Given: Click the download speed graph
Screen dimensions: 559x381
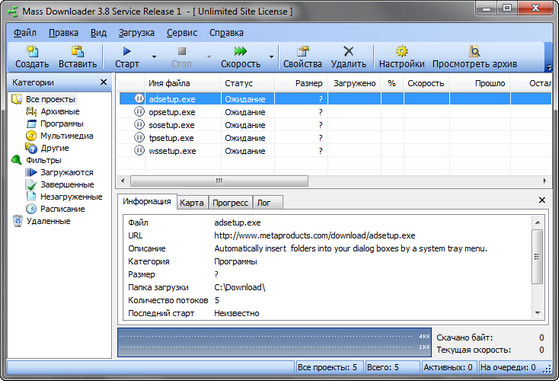Looking at the screenshot, I should click(x=274, y=343).
